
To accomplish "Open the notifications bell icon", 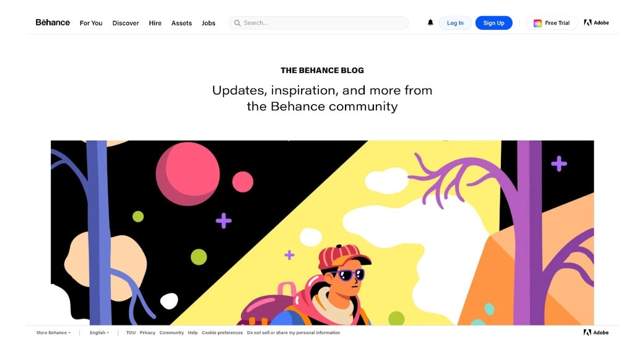I will tap(430, 22).
